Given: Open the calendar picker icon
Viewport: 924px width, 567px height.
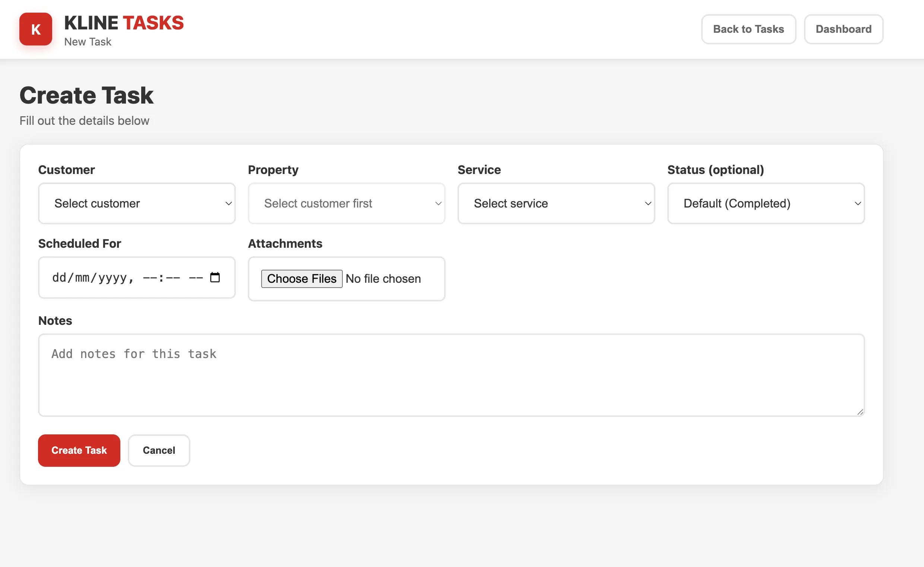Looking at the screenshot, I should pyautogui.click(x=215, y=278).
